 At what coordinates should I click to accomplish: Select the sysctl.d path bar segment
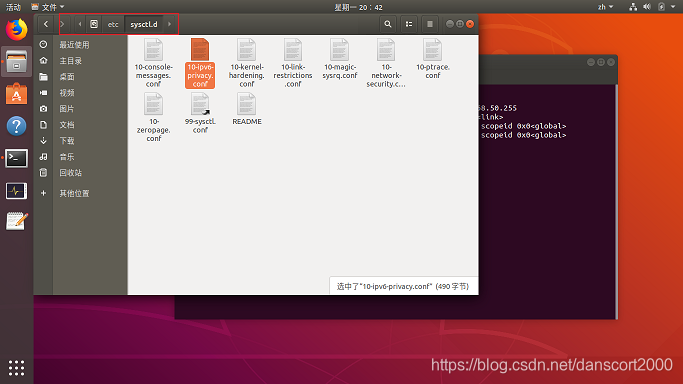144,24
